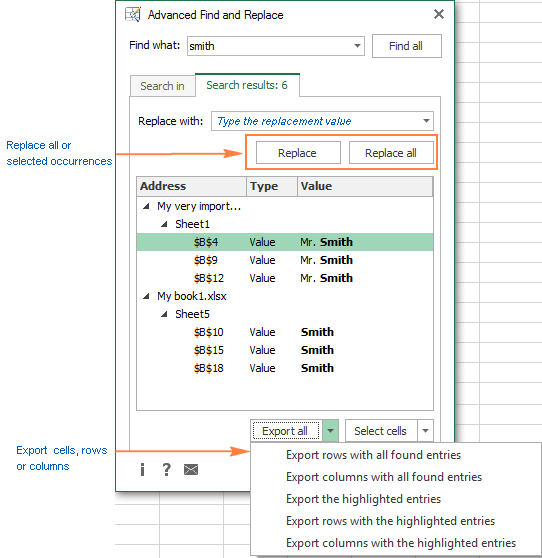542x558 pixels.
Task: Expand the Export all dropdown arrow
Action: click(x=331, y=431)
